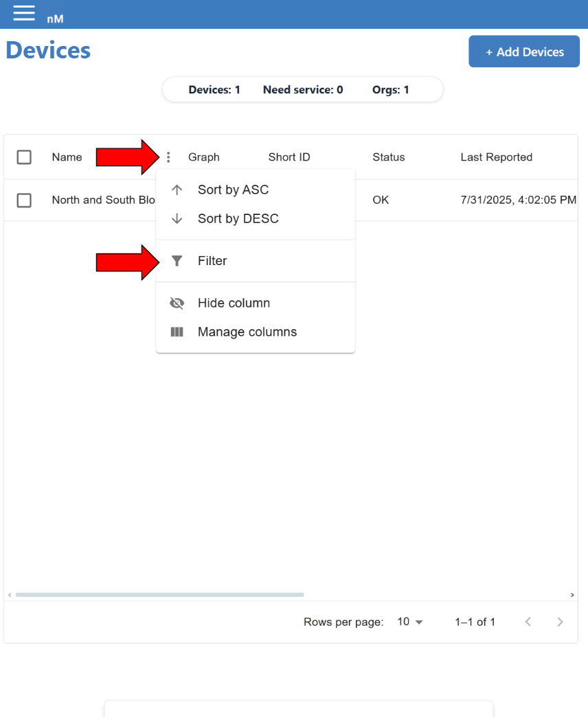Click the nM label in top bar

(x=55, y=19)
